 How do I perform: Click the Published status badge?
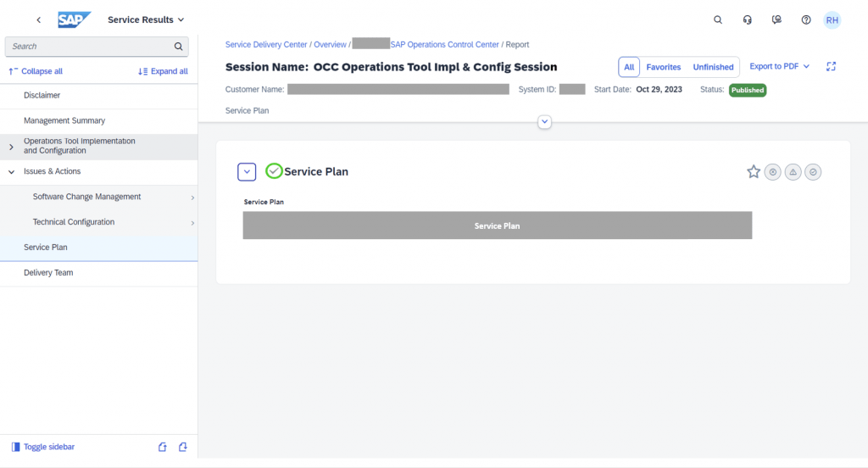point(748,90)
